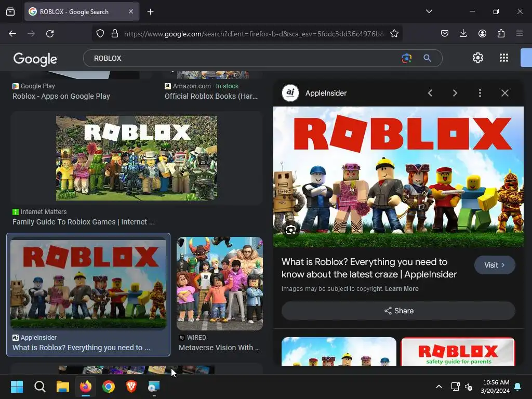Viewport: 532px width, 399px height.
Task: Bookmark this page with the star
Action: point(394,34)
